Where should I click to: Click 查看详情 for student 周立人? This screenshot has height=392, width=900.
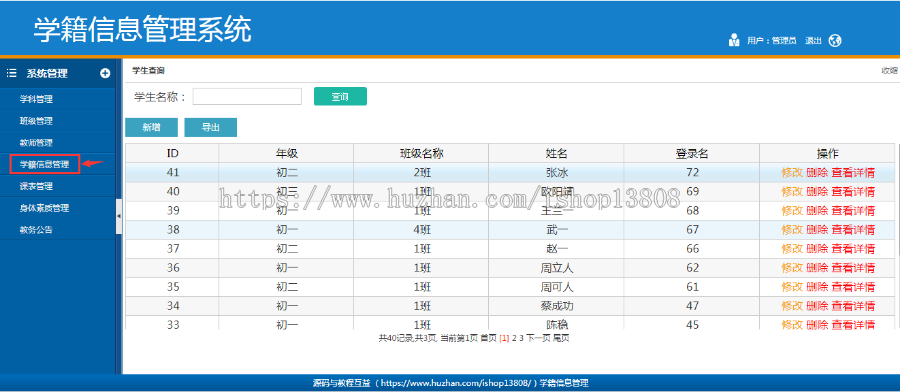pos(853,267)
